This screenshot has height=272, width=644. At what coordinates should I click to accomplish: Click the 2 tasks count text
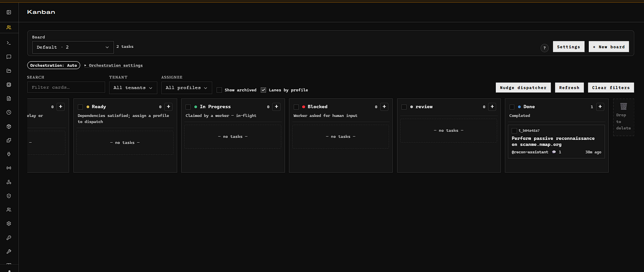tap(125, 46)
